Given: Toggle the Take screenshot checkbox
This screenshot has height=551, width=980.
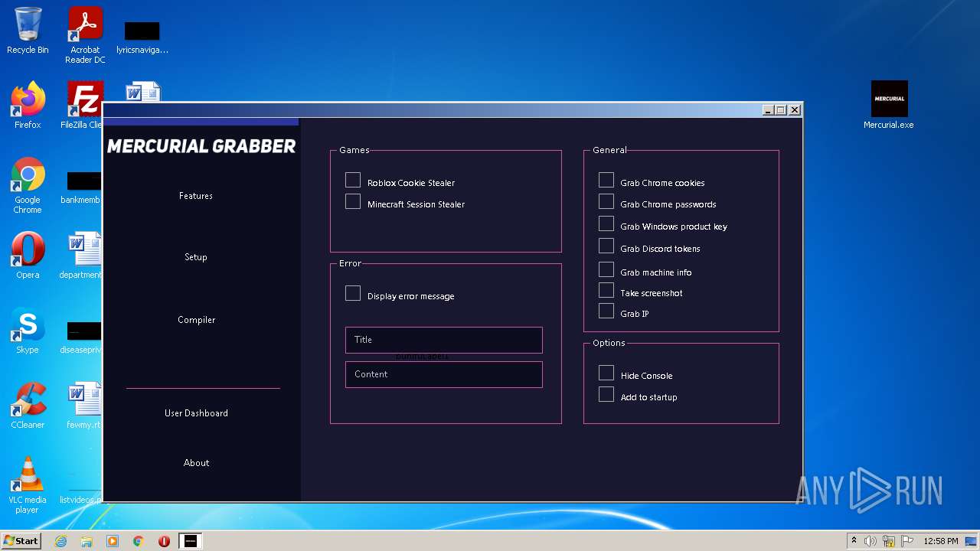Looking at the screenshot, I should (x=606, y=291).
